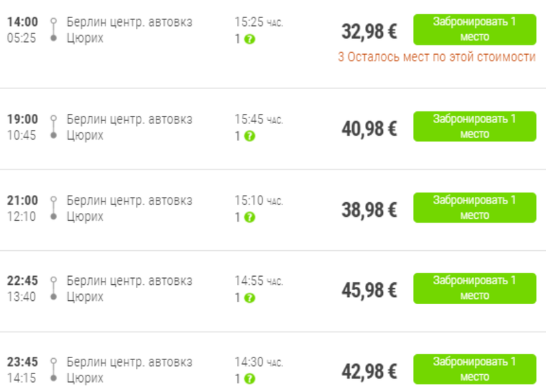Open the 21:00 departure time entry

tap(23, 200)
